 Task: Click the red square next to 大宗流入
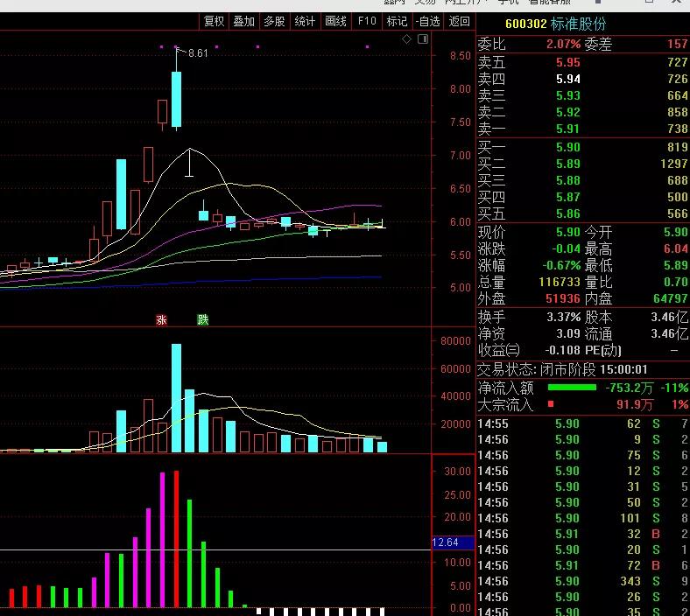pyautogui.click(x=551, y=404)
